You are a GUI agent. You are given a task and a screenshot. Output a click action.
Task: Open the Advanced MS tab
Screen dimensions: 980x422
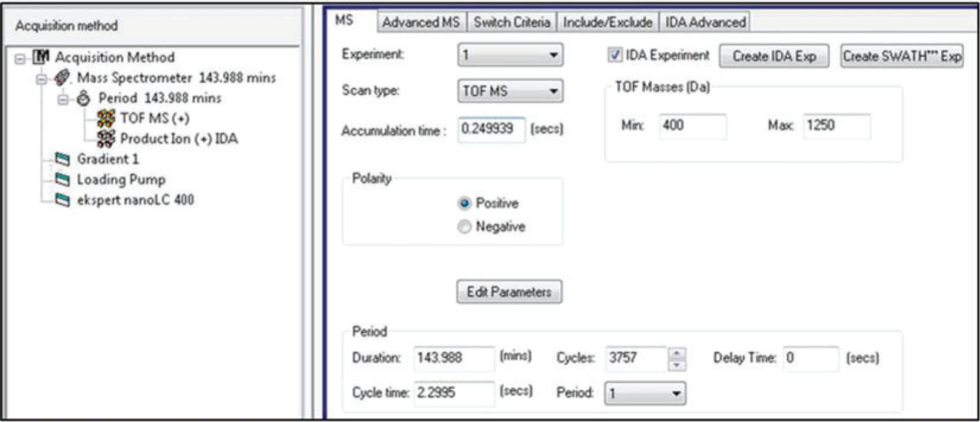click(421, 22)
